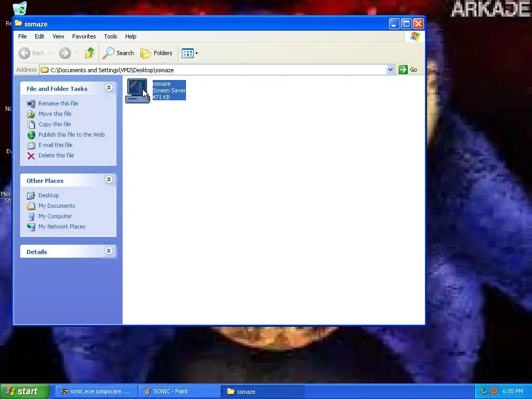Click the address bar folder icon
The width and height of the screenshot is (532, 399).
tap(45, 70)
